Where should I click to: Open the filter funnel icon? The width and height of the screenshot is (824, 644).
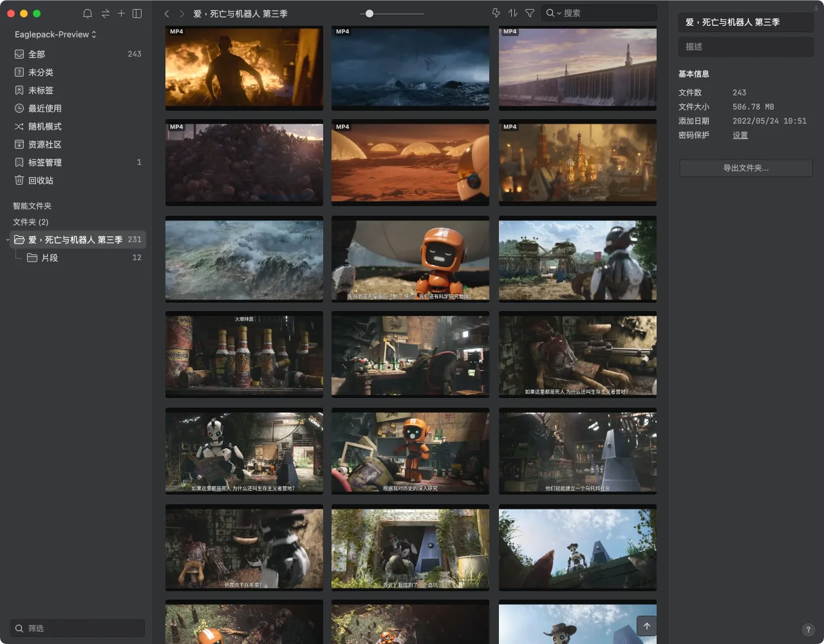point(530,13)
